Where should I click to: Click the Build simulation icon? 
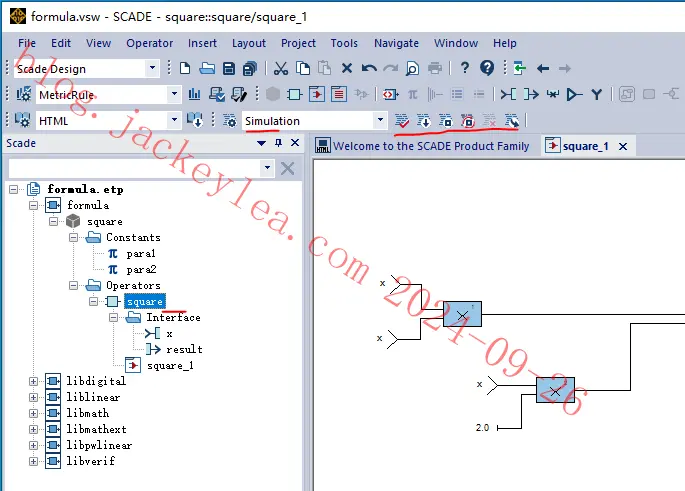(x=446, y=121)
